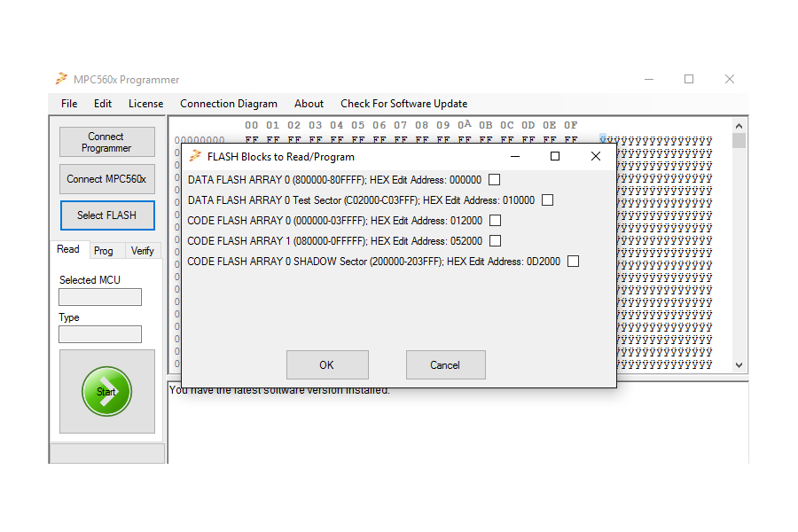Image resolution: width=798 pixels, height=532 pixels.
Task: Open the Edit menu
Action: coord(103,104)
